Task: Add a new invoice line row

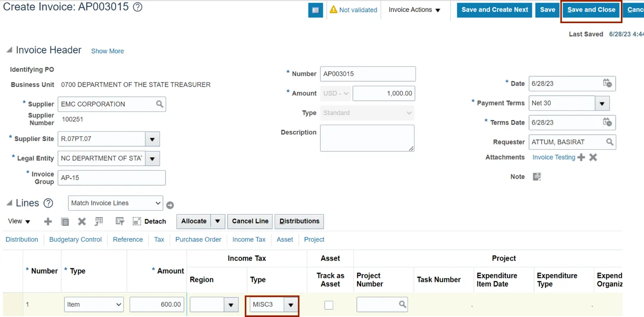Action: [48, 221]
